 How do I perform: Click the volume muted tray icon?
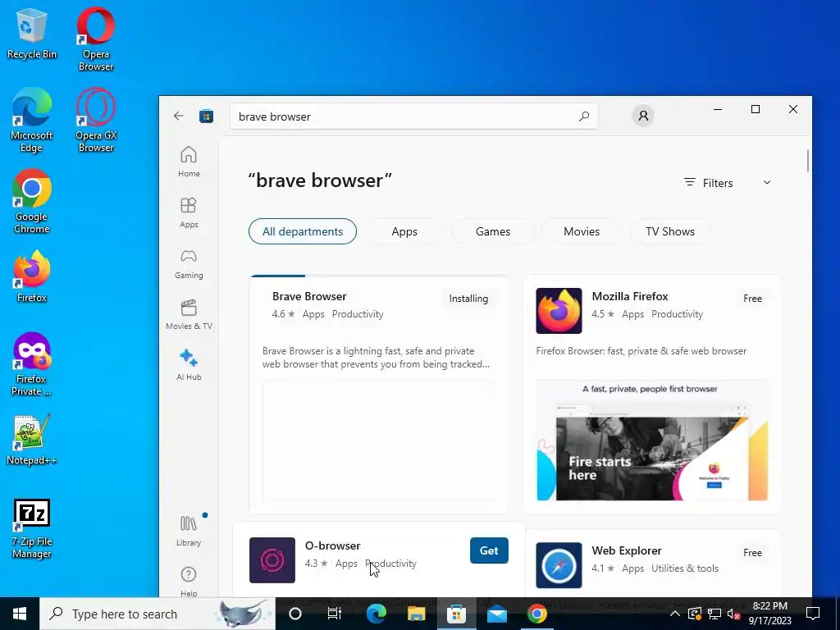734,614
